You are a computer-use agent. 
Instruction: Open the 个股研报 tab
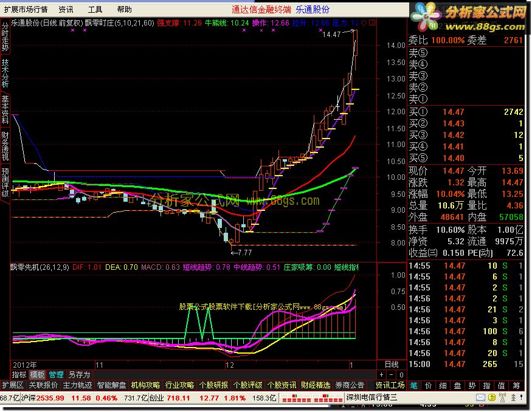[x=213, y=385]
